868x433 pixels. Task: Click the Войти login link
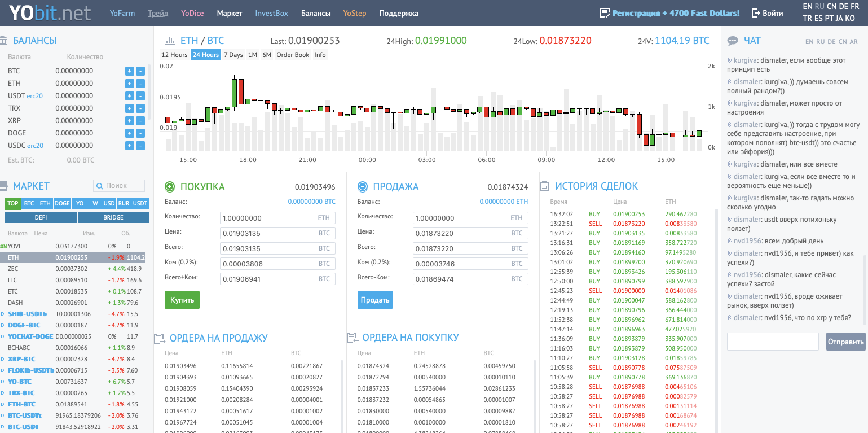(x=773, y=13)
